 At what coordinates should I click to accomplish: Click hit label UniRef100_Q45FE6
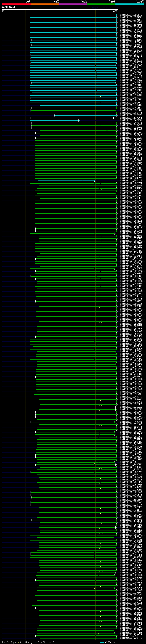(x=131, y=82)
